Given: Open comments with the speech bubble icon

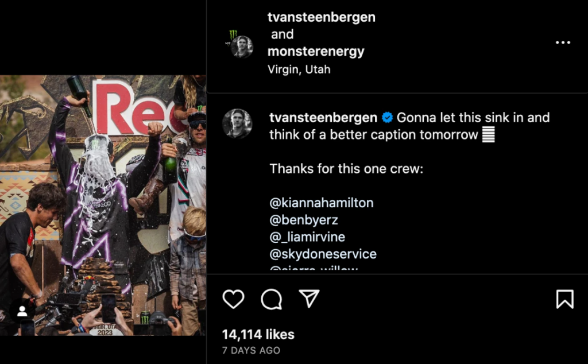Looking at the screenshot, I should 271,299.
